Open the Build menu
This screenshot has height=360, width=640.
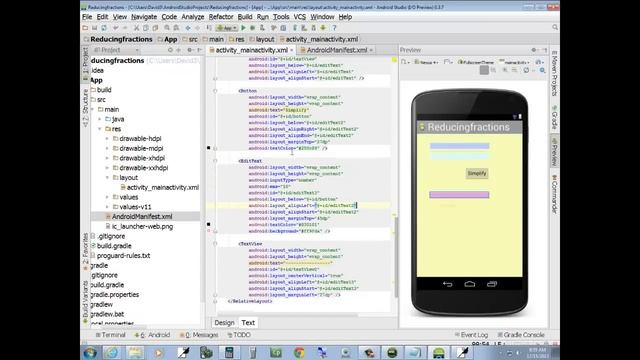[244, 17]
